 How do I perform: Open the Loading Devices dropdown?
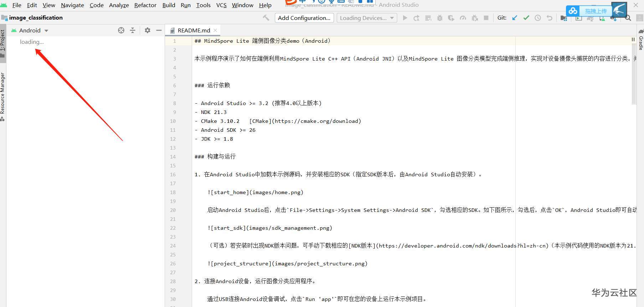(x=367, y=18)
